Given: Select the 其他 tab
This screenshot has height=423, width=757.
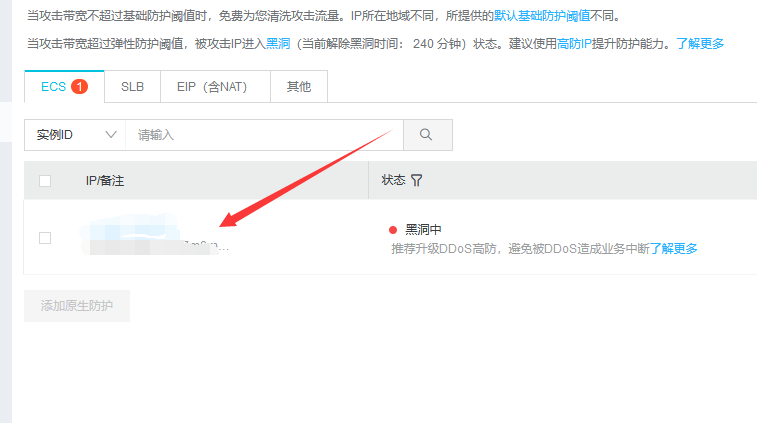Looking at the screenshot, I should point(299,87).
